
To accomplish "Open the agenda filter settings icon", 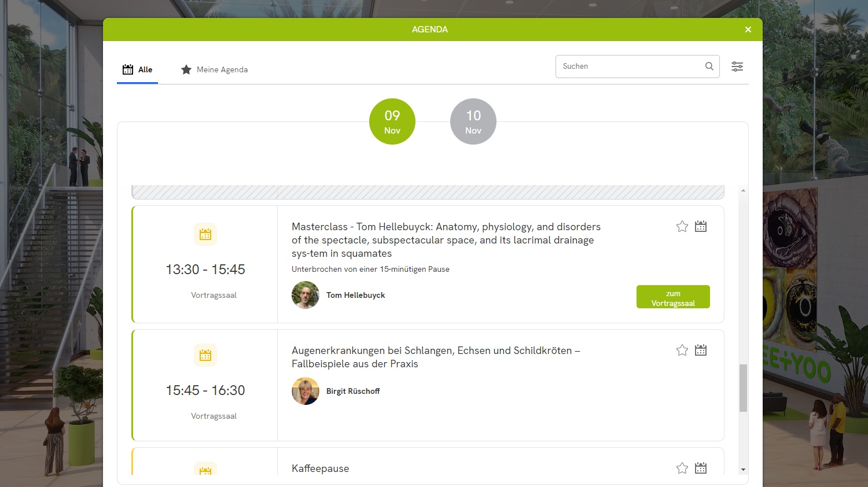I will point(737,67).
